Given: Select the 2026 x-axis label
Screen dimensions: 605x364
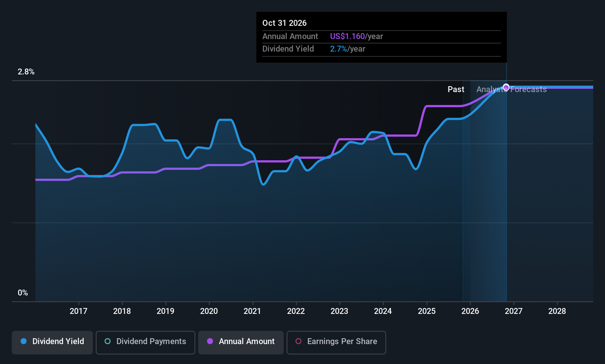Looking at the screenshot, I should point(470,311).
